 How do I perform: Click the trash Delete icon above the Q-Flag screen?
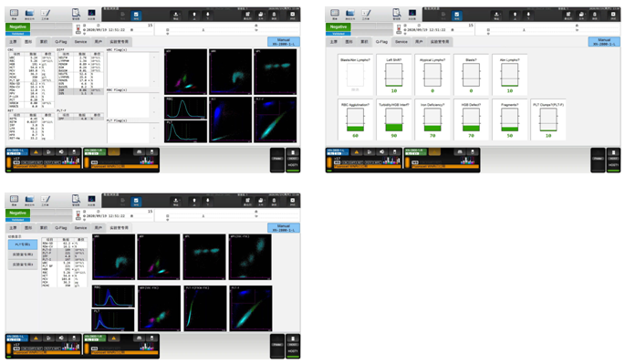594,15
